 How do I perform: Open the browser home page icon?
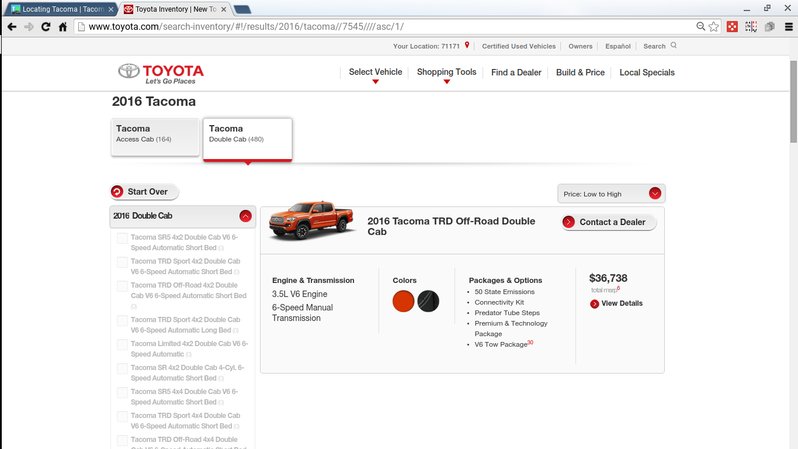[63, 26]
